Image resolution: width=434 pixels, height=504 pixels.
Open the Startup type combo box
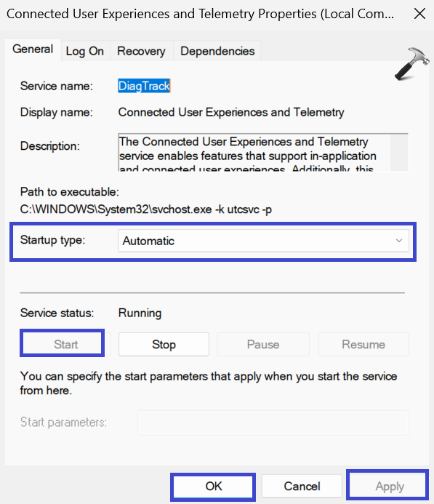point(263,241)
